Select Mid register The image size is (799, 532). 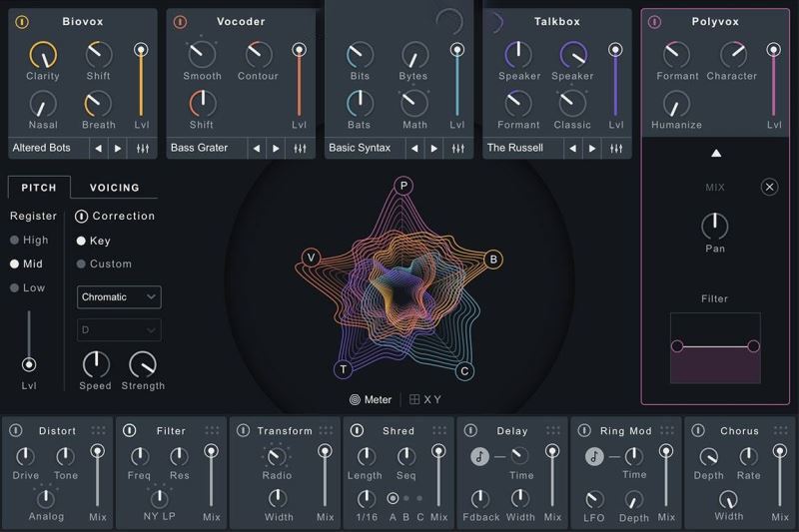(x=27, y=265)
